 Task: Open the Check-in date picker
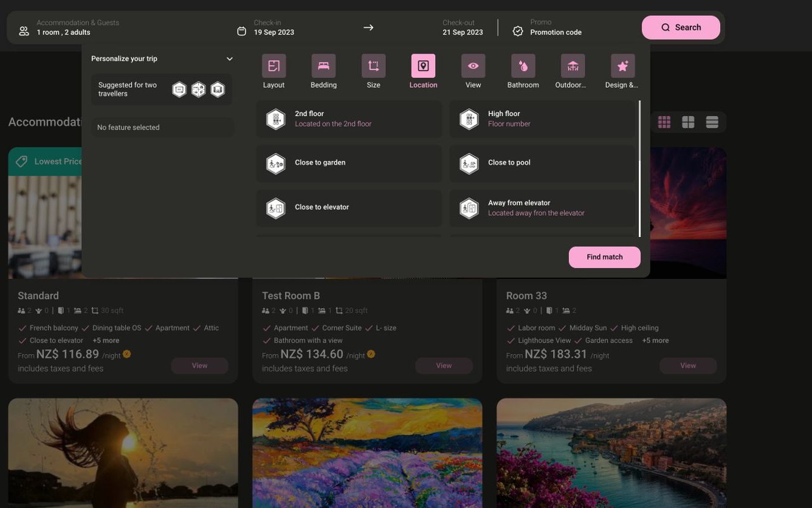tap(274, 27)
